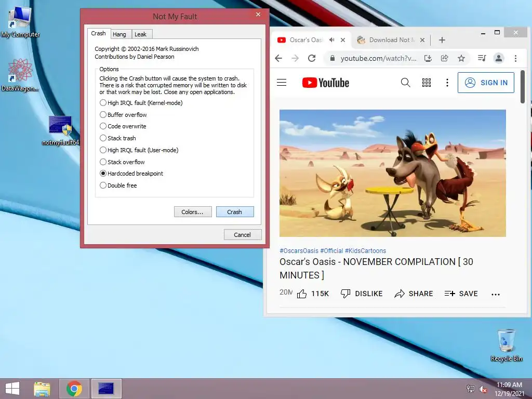This screenshot has height=399, width=532.
Task: Go back in Chrome
Action: click(x=278, y=58)
